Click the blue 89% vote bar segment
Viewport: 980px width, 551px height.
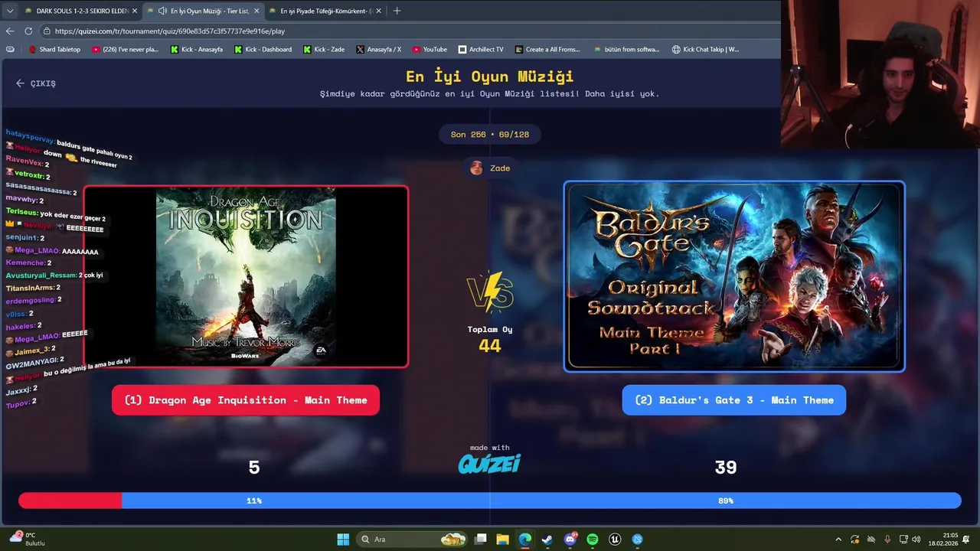541,500
